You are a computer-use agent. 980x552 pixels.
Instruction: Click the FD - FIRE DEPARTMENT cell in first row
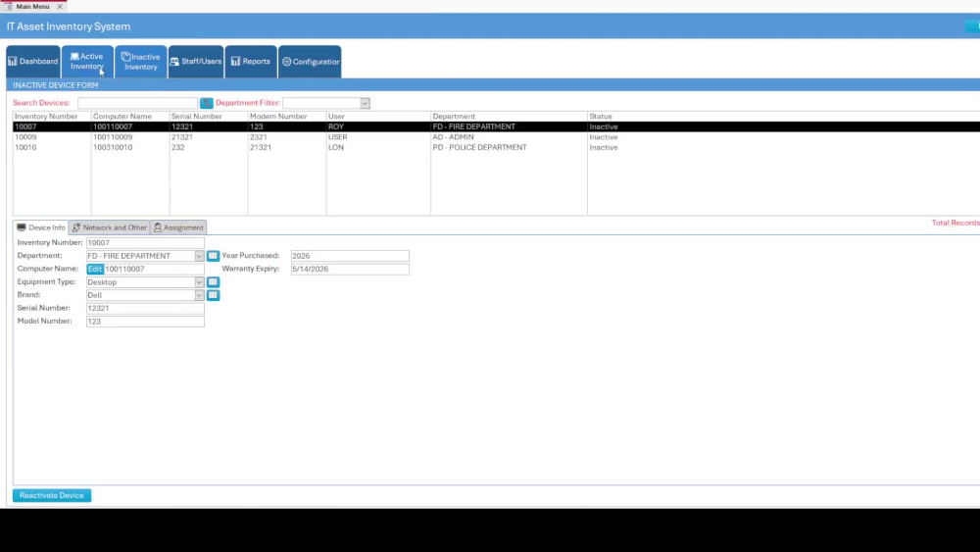(473, 126)
